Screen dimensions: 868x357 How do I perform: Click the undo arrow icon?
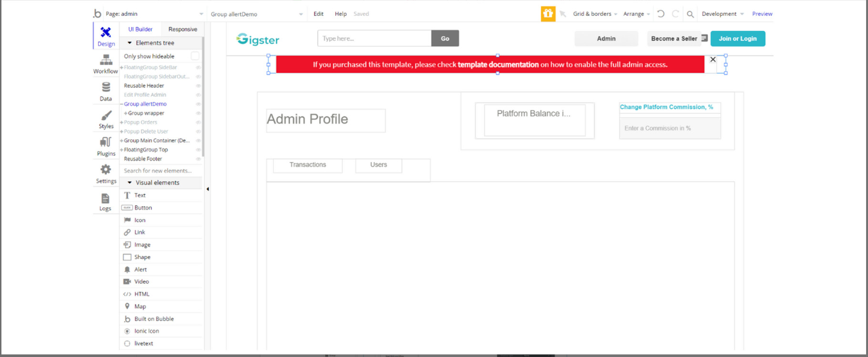click(x=661, y=14)
